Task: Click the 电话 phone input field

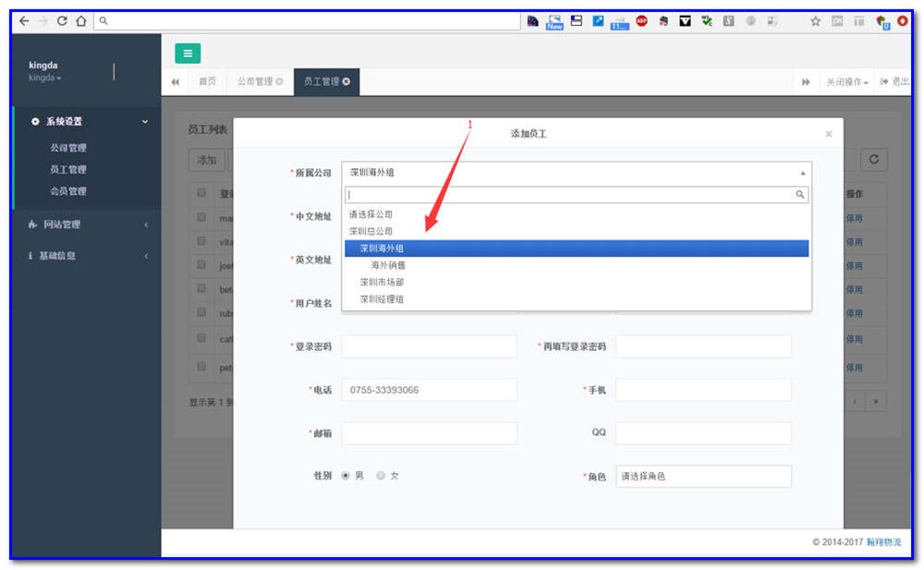Action: 428,389
